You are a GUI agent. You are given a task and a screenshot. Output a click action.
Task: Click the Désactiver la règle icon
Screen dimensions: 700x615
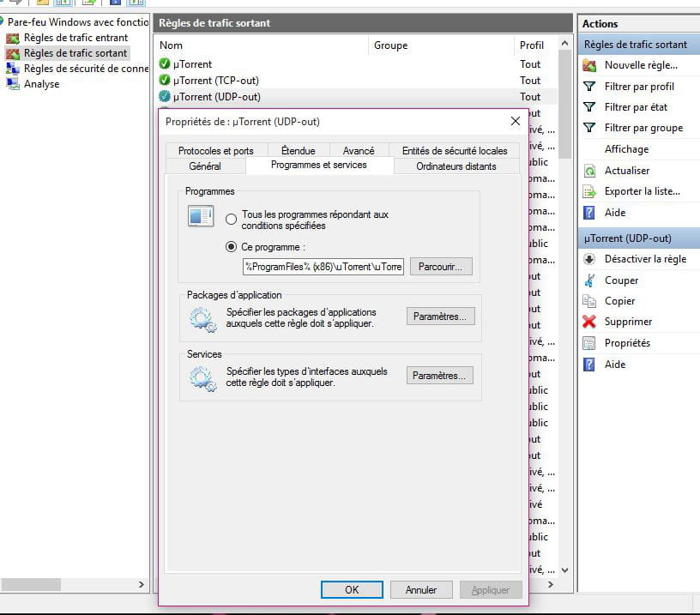589,259
